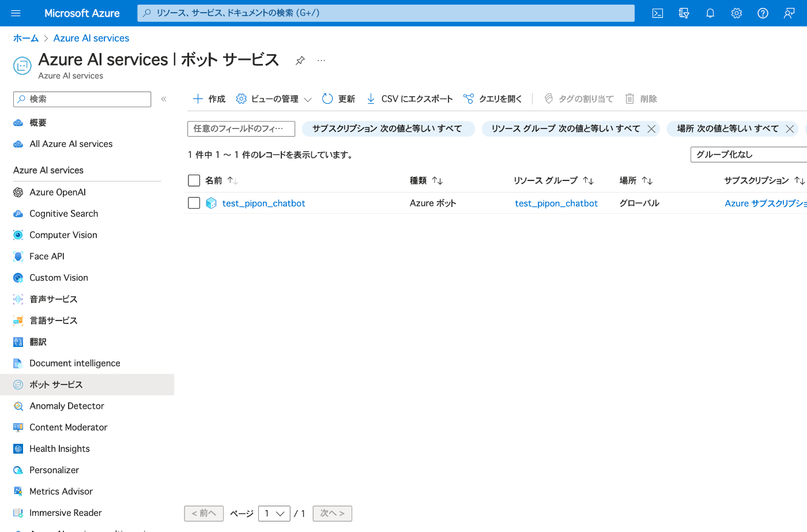
Task: Select ボット サービス in the sidebar
Action: [x=87, y=384]
